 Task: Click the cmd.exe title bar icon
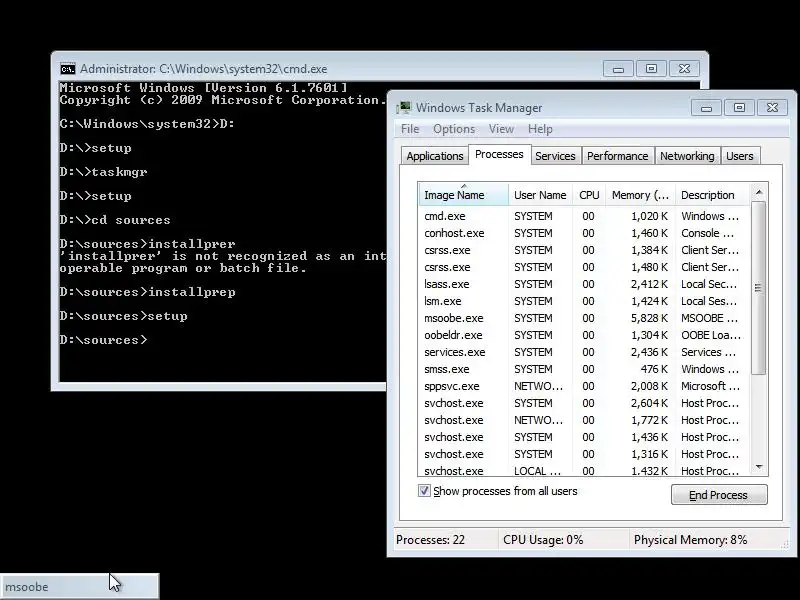point(67,69)
